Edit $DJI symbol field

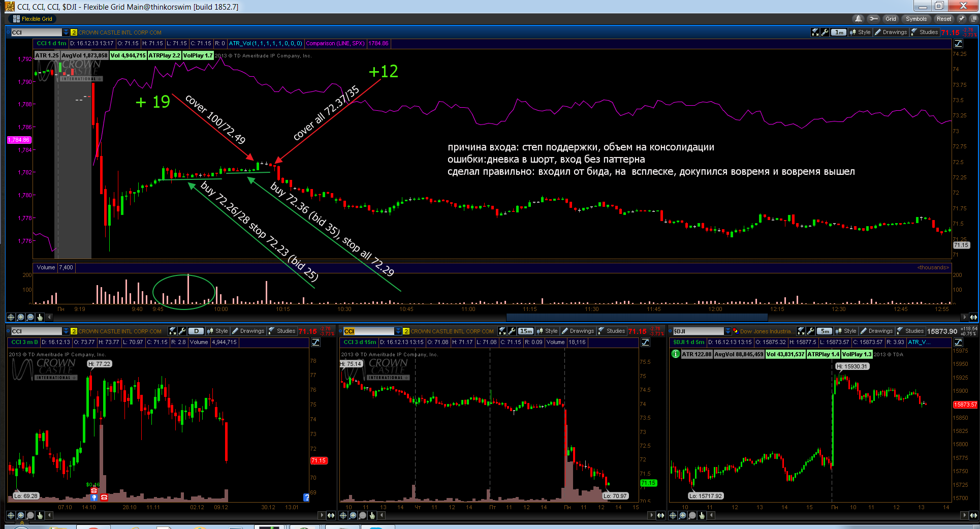click(698, 331)
